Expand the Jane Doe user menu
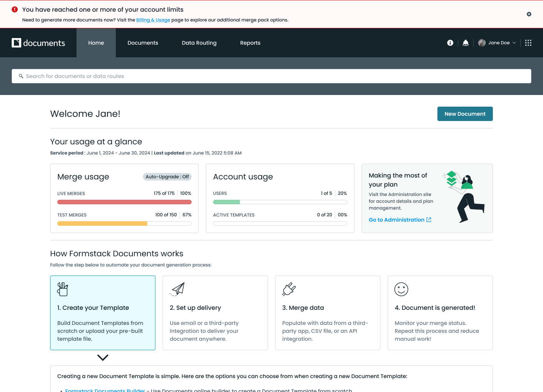The height and width of the screenshot is (392, 543). pos(497,43)
